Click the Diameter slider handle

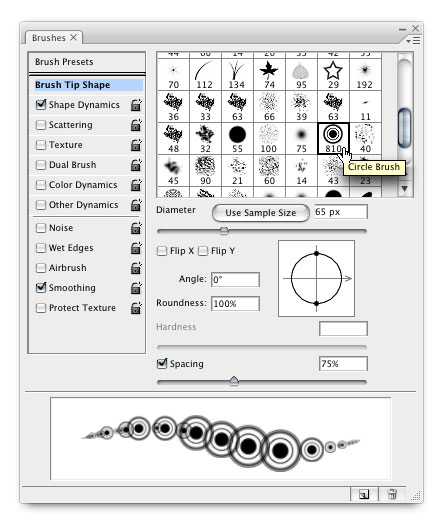(224, 231)
